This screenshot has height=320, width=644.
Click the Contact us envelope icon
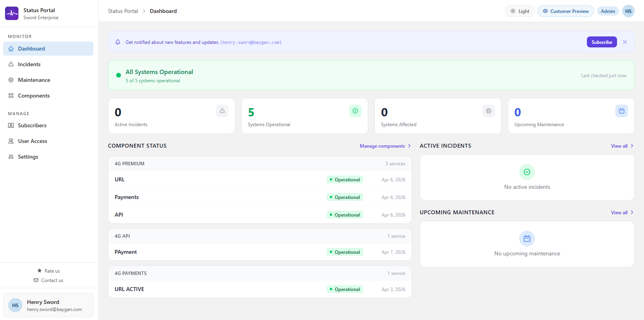36,280
